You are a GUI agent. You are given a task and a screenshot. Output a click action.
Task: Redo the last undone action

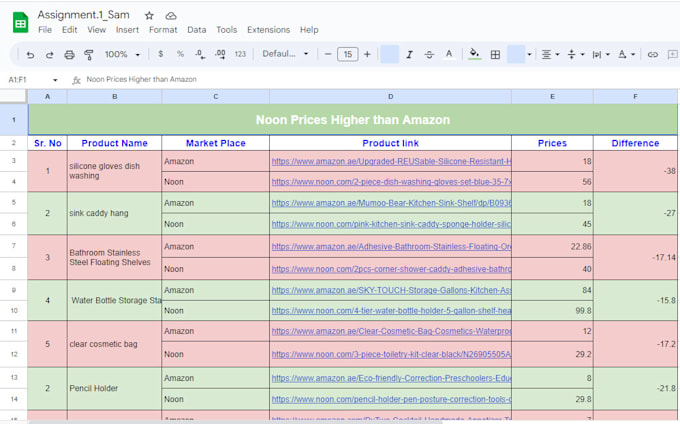pyautogui.click(x=49, y=55)
